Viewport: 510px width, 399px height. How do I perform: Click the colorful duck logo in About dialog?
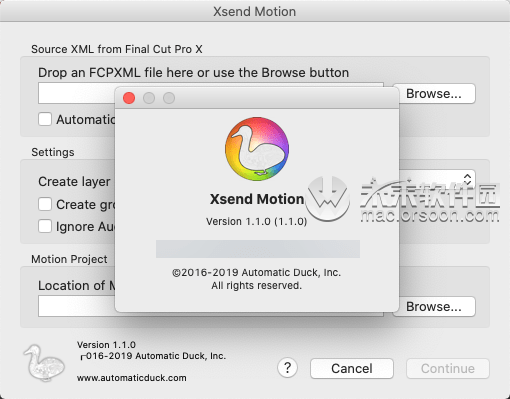click(x=257, y=149)
